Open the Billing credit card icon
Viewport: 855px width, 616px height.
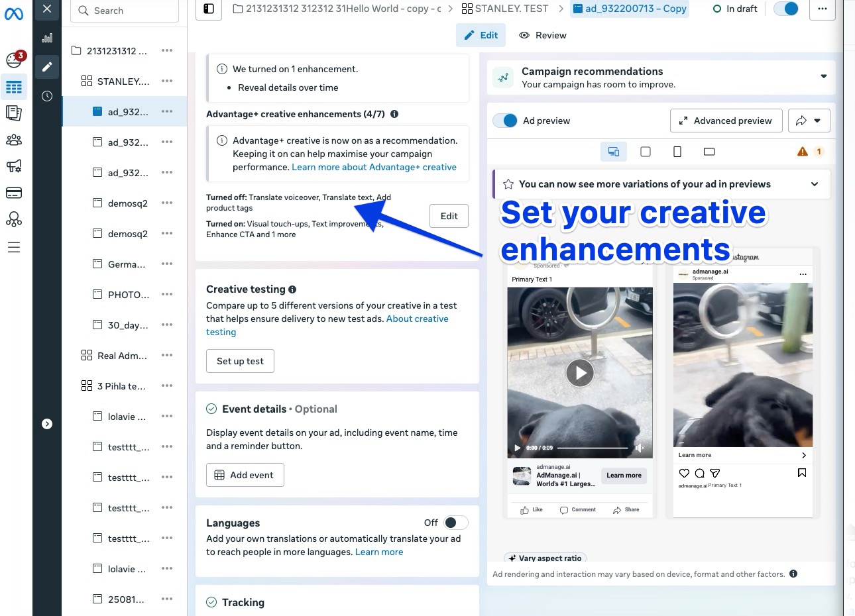click(14, 193)
